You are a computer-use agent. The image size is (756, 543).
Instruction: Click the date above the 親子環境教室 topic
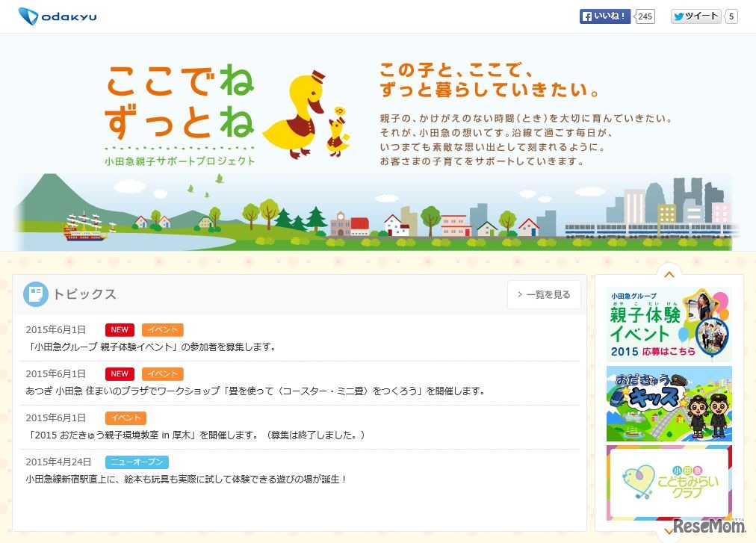tap(55, 418)
